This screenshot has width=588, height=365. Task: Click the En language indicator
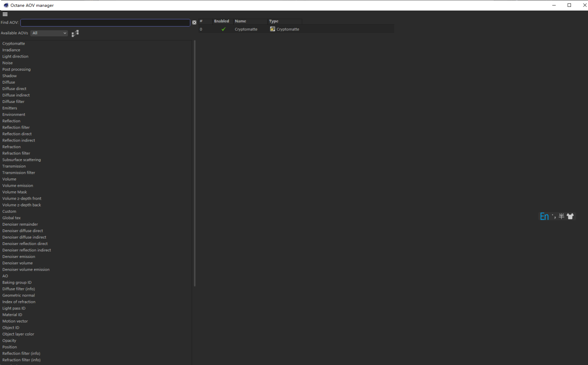click(x=544, y=217)
